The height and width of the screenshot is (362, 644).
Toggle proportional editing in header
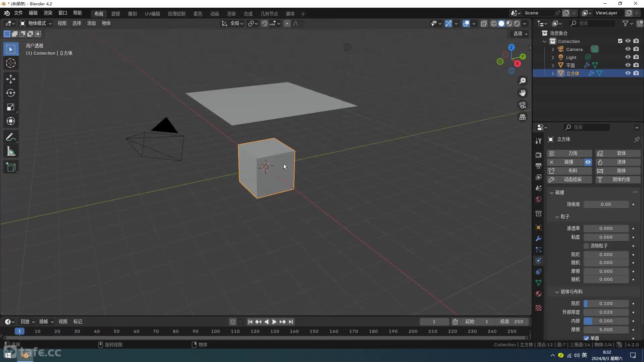click(x=287, y=23)
